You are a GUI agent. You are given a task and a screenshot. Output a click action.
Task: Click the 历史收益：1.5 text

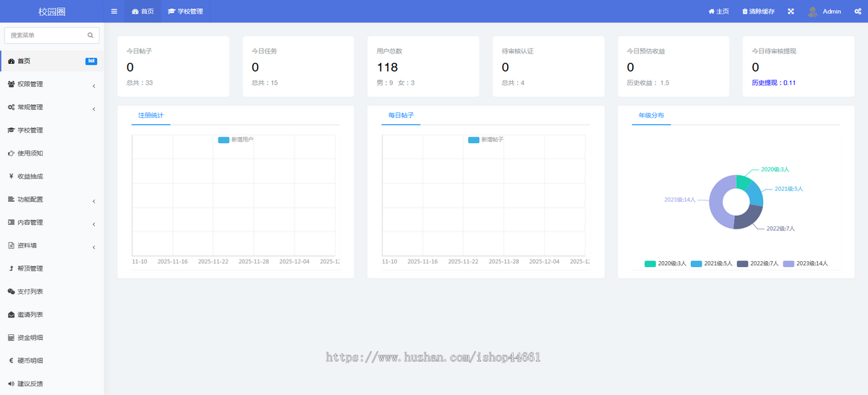648,82
